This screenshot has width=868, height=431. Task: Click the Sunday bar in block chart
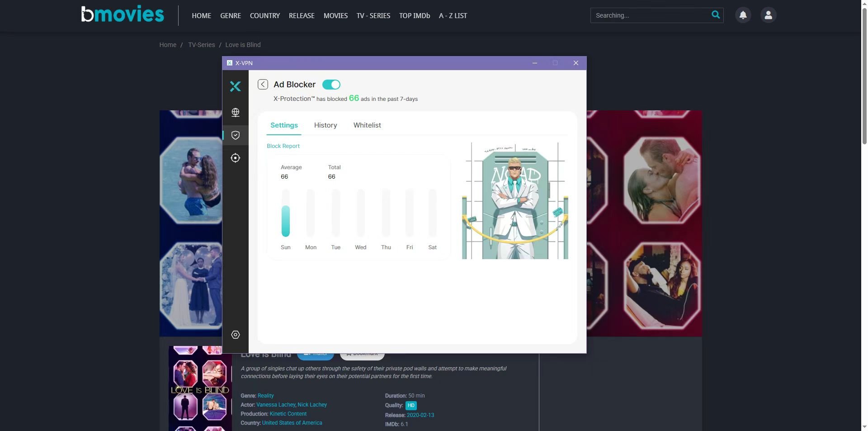[x=285, y=213]
